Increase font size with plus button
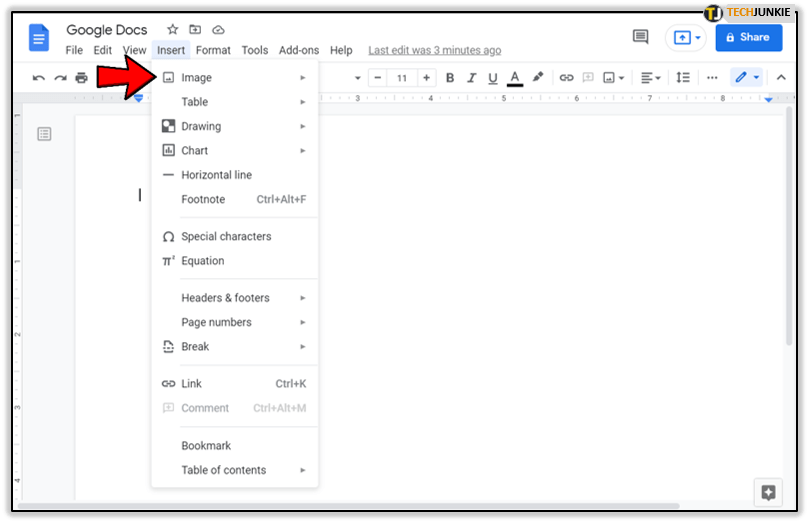 (427, 78)
